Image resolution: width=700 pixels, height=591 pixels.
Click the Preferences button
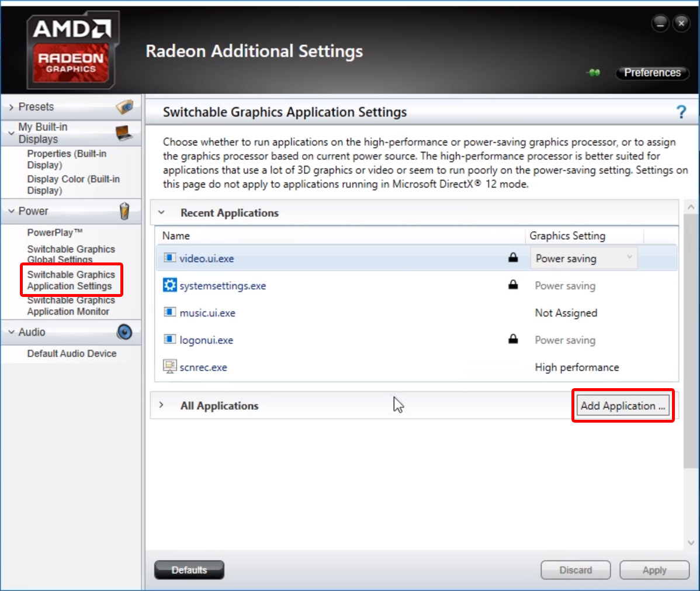point(652,72)
